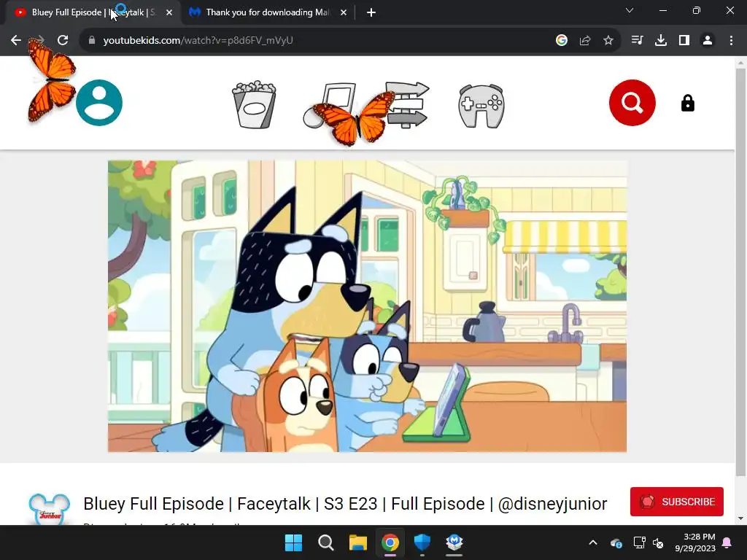
Task: Open Windows taskbar search
Action: [326, 542]
